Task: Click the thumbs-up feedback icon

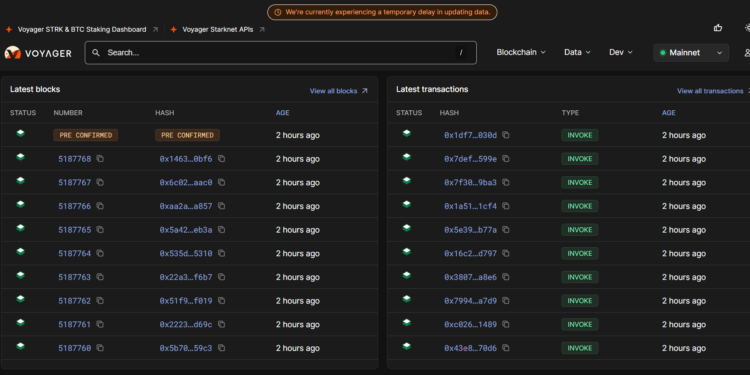Action: point(717,28)
